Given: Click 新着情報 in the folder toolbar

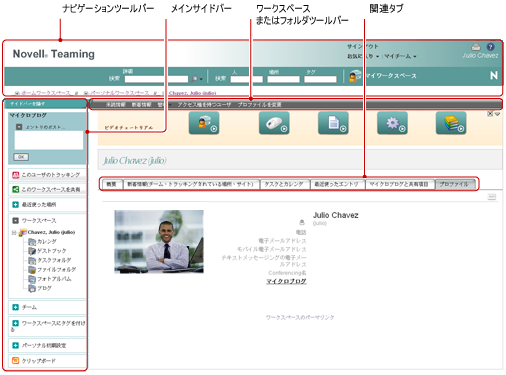Looking at the screenshot, I should pyautogui.click(x=141, y=105).
